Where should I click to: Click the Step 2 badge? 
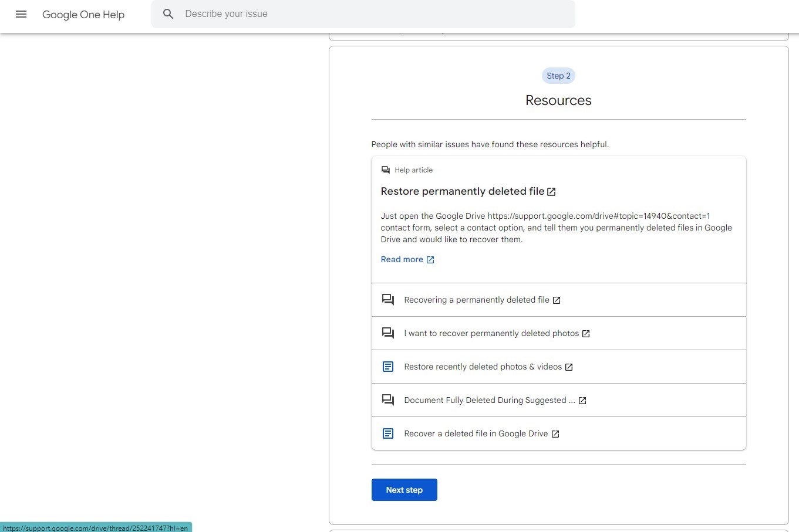pos(558,76)
